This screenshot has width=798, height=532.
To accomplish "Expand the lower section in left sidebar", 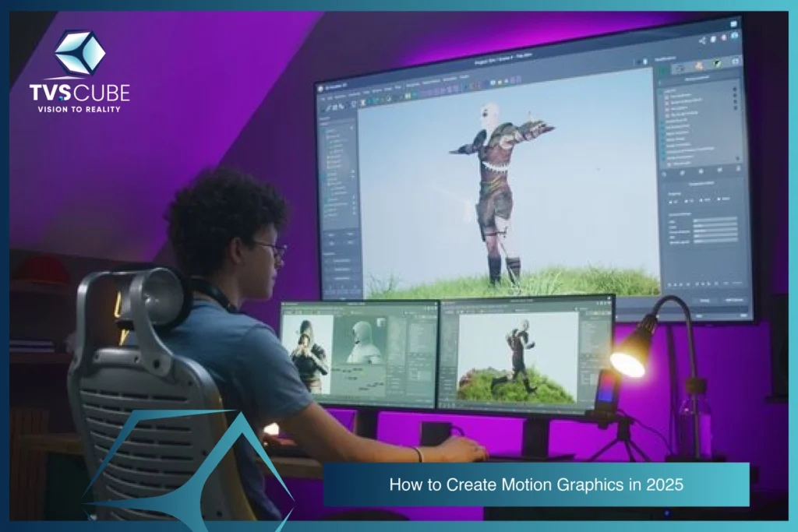I will click(x=327, y=253).
